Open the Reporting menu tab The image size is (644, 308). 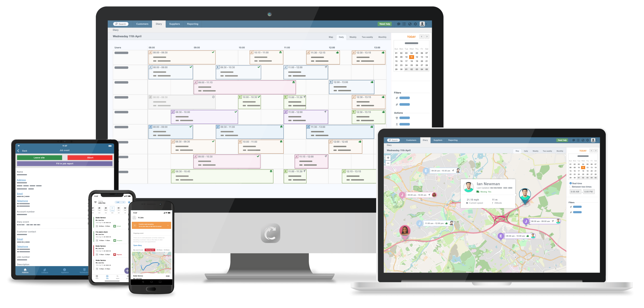[x=193, y=24]
